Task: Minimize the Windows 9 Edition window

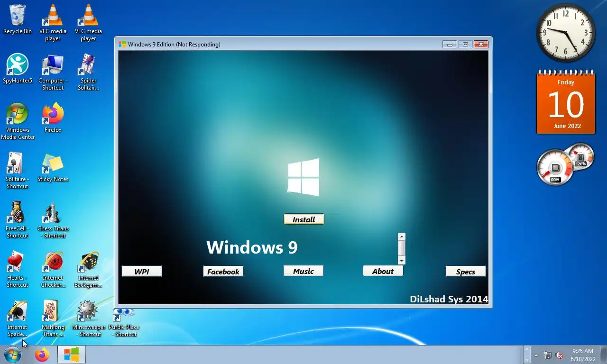Action: click(450, 44)
